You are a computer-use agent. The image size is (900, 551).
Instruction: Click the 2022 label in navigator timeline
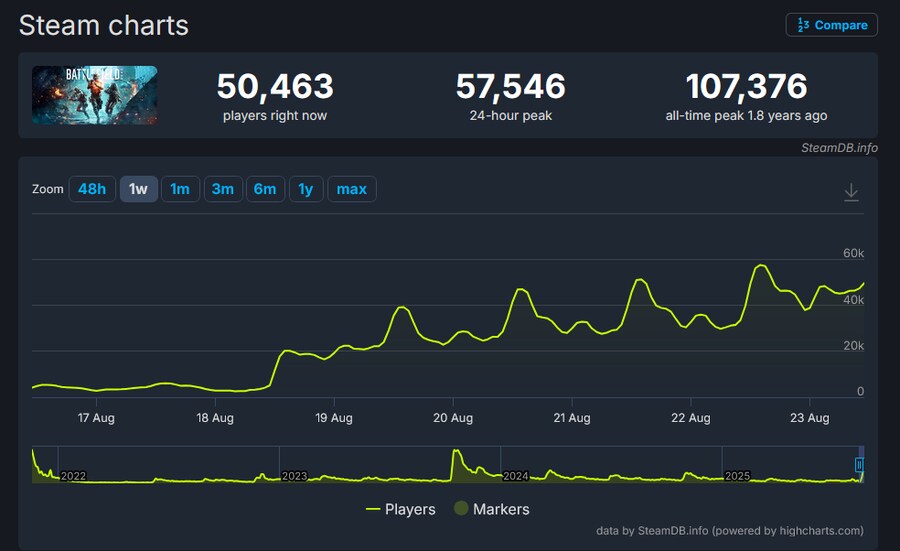[x=73, y=476]
